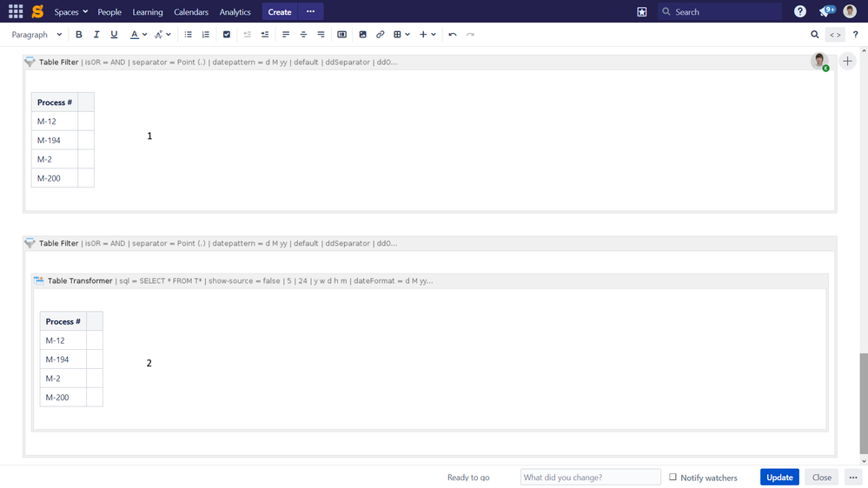Redo the last change
The image size is (868, 488).
click(x=471, y=35)
